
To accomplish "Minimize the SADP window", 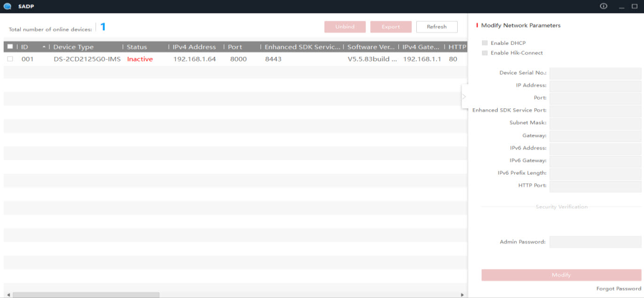I will [621, 7].
